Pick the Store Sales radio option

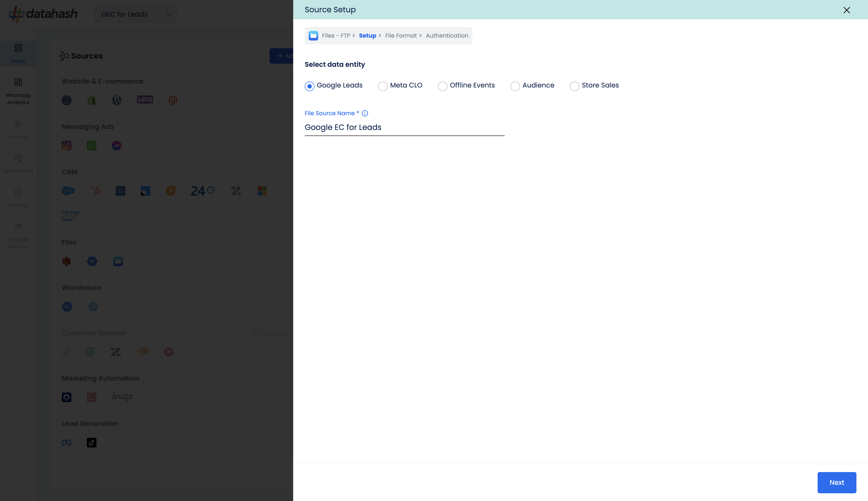coord(574,86)
